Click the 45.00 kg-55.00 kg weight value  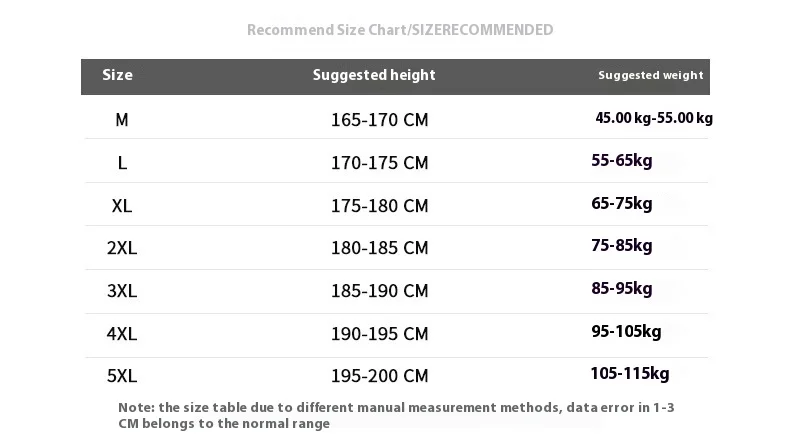(654, 118)
